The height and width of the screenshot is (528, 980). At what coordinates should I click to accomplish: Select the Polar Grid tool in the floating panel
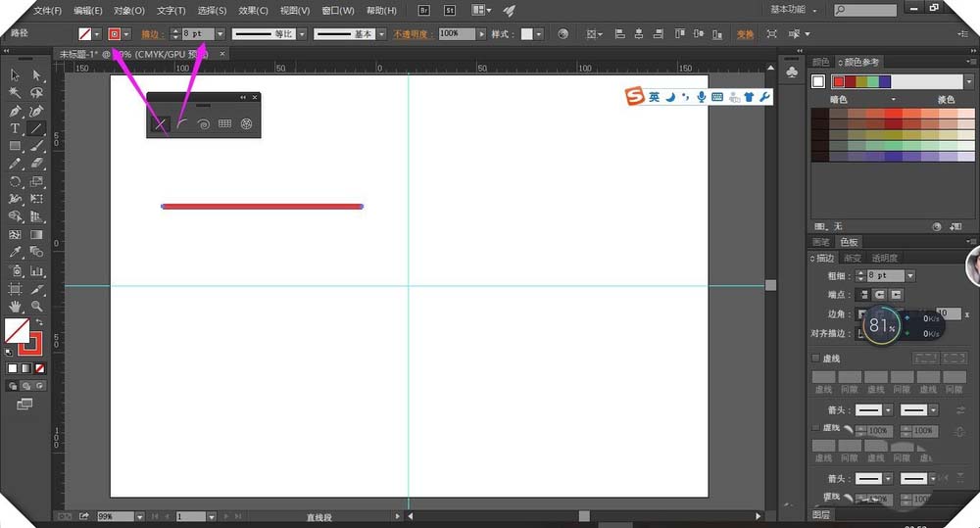[x=247, y=124]
